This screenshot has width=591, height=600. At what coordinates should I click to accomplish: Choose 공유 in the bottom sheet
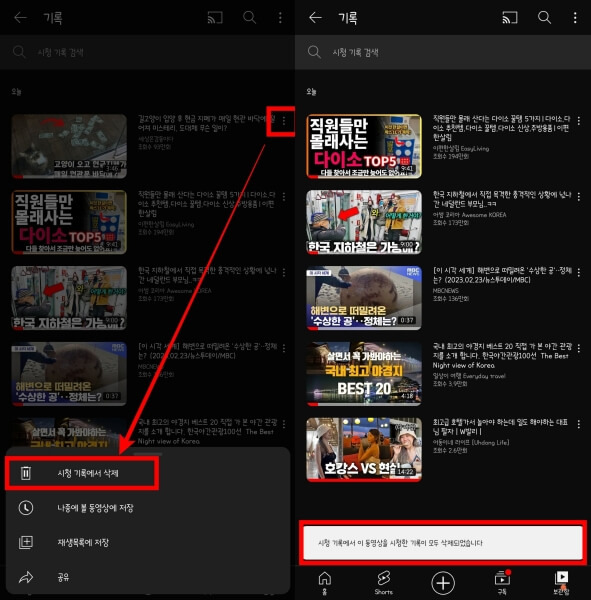(147, 577)
